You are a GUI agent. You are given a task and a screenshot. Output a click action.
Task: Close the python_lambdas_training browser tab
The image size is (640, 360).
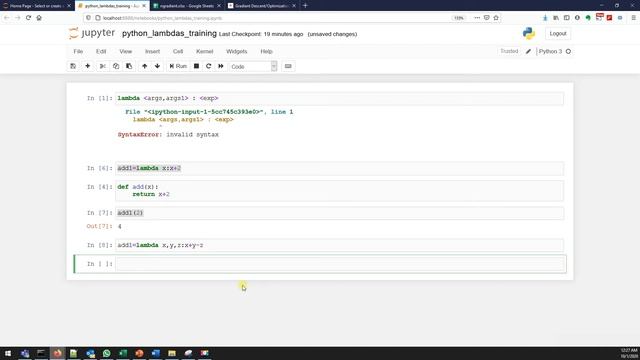coord(144,6)
